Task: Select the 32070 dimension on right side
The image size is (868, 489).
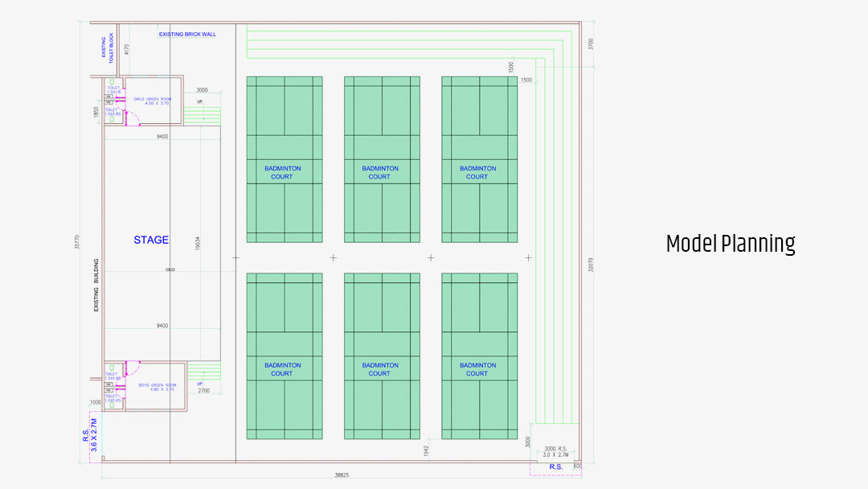Action: pos(590,265)
